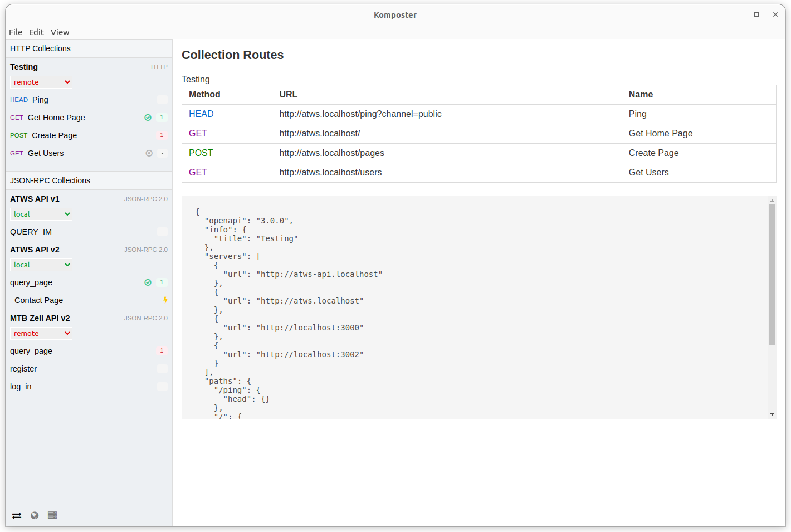Maximize the Komposter window
Screen dimensions: 791x532
[756, 15]
